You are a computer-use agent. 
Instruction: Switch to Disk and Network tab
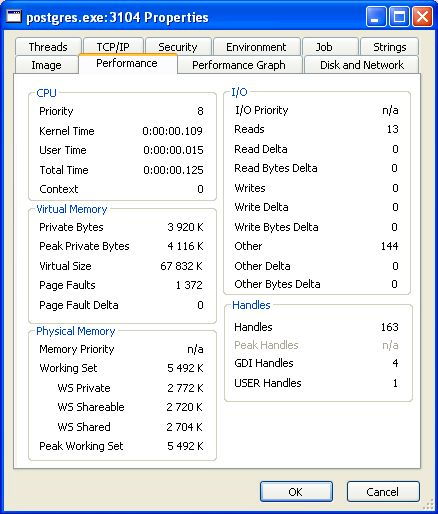[x=362, y=65]
